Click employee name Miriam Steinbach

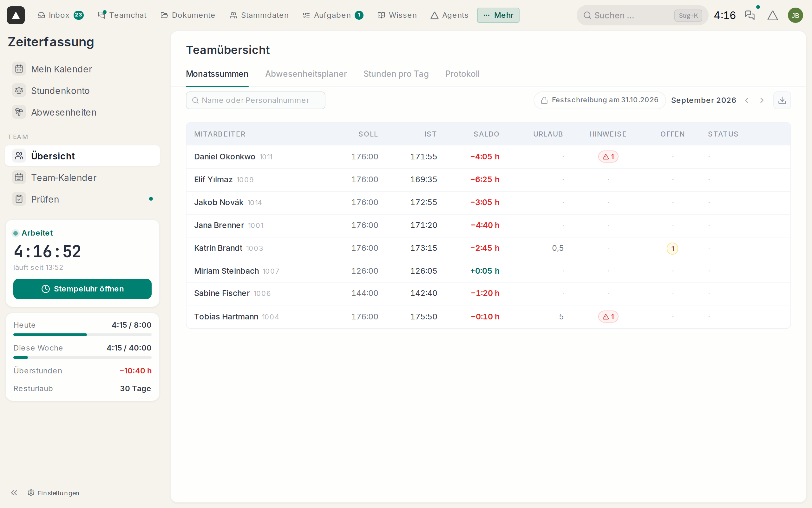click(x=226, y=271)
